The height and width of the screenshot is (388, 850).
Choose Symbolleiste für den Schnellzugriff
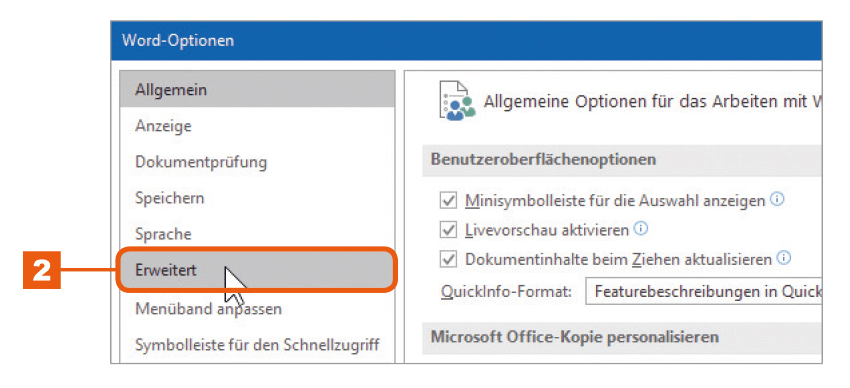point(257,344)
